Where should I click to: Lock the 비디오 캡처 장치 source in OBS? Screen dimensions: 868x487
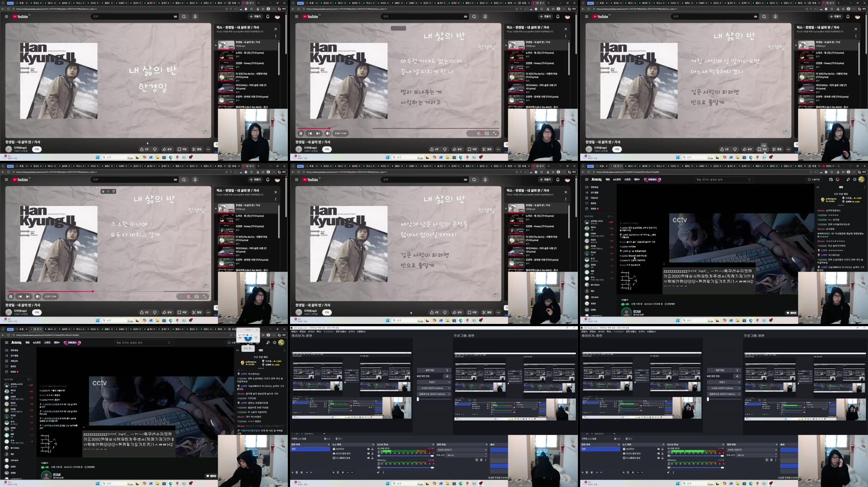click(372, 453)
